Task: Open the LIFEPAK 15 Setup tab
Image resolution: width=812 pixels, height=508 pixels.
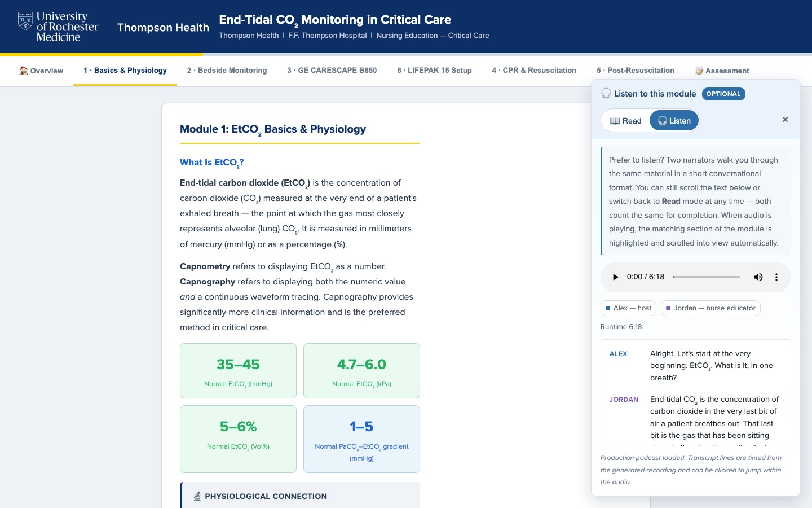Action: coord(434,71)
